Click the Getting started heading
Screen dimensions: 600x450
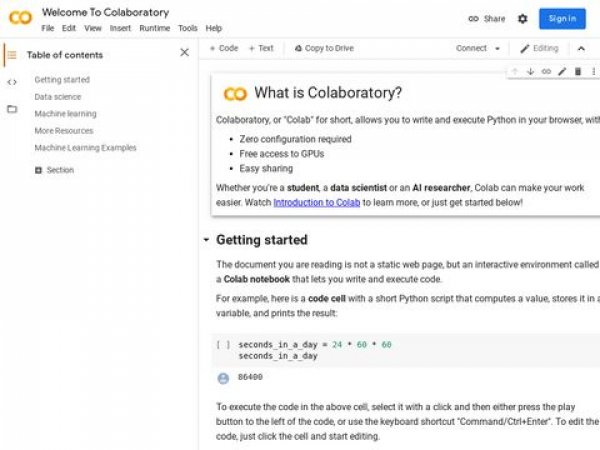(x=262, y=240)
